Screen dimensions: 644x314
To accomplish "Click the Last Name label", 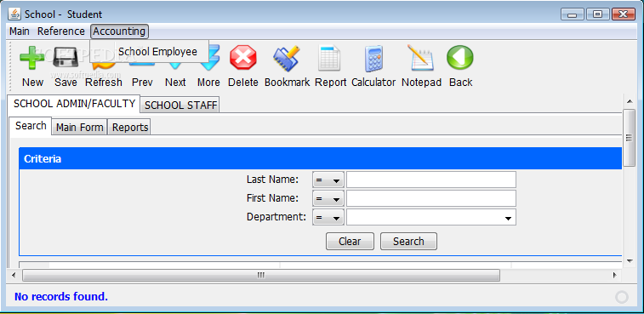I will click(273, 180).
